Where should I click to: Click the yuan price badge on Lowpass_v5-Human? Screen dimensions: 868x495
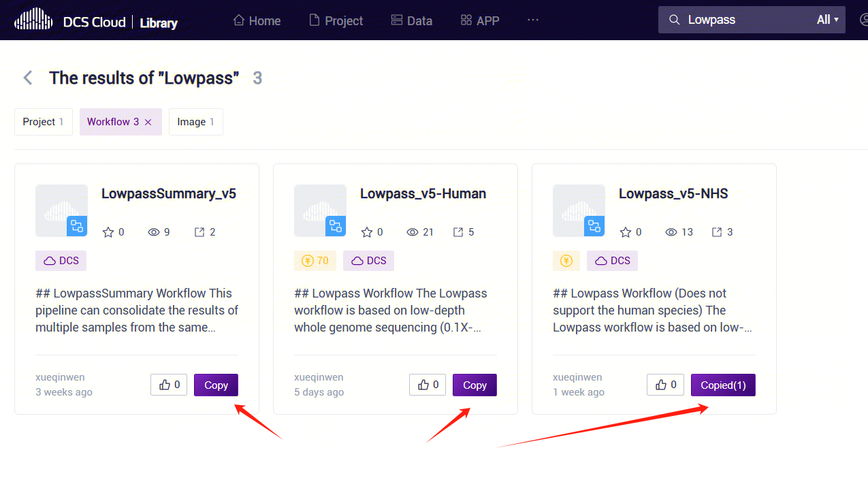(315, 261)
